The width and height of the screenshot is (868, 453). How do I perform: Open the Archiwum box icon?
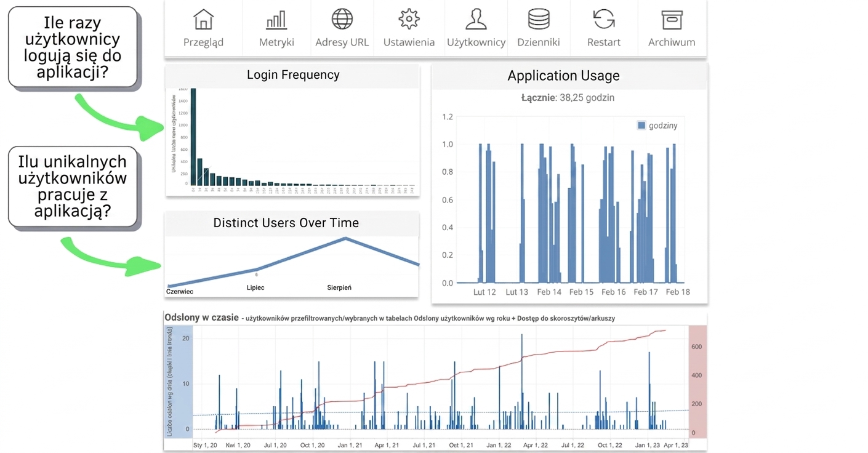coord(672,20)
